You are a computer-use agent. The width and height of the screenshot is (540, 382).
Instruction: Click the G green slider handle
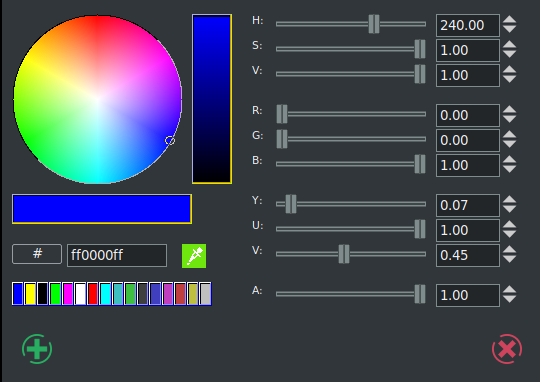pos(282,139)
